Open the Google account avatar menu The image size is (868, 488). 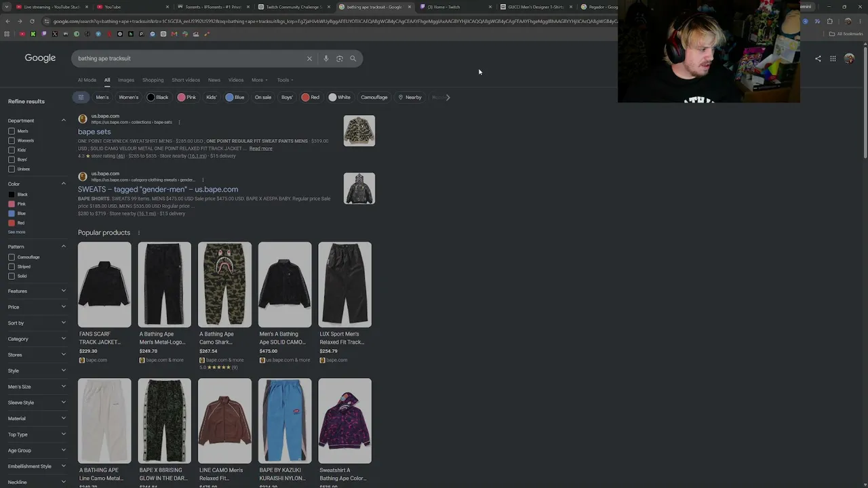(849, 59)
